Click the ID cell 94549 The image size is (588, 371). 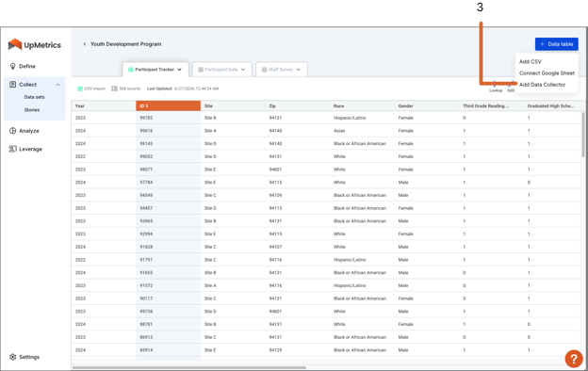pyautogui.click(x=168, y=195)
